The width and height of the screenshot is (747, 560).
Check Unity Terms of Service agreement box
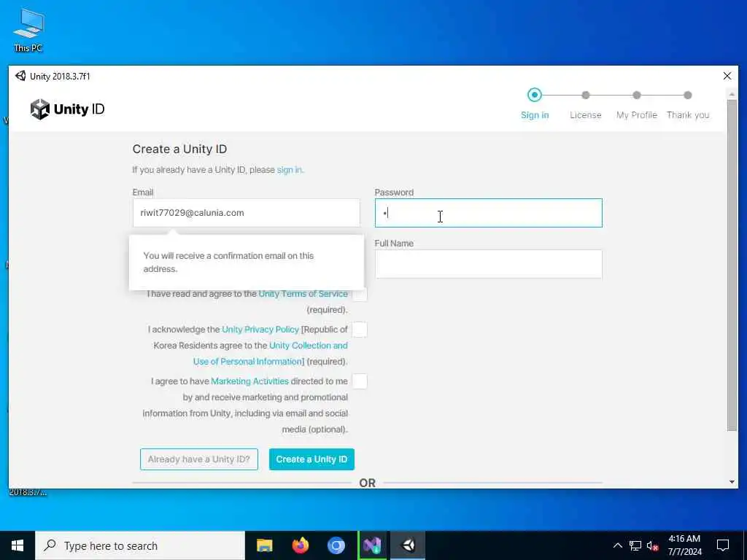pos(360,295)
